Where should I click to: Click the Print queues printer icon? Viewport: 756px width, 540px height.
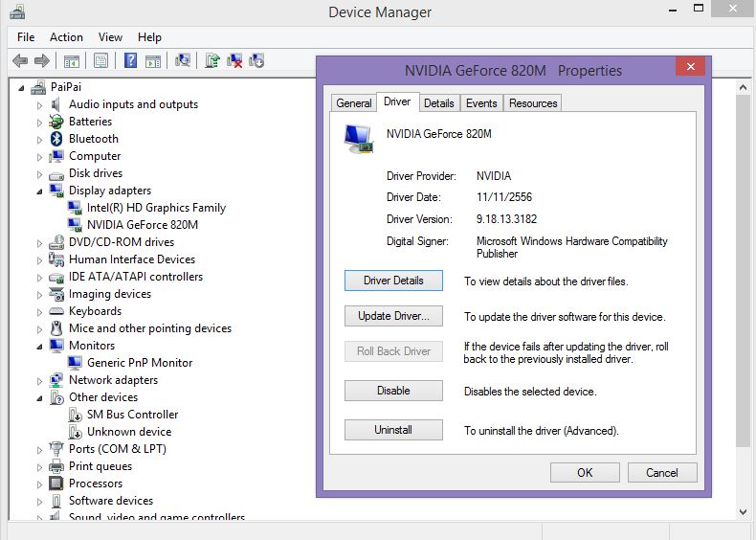[56, 466]
